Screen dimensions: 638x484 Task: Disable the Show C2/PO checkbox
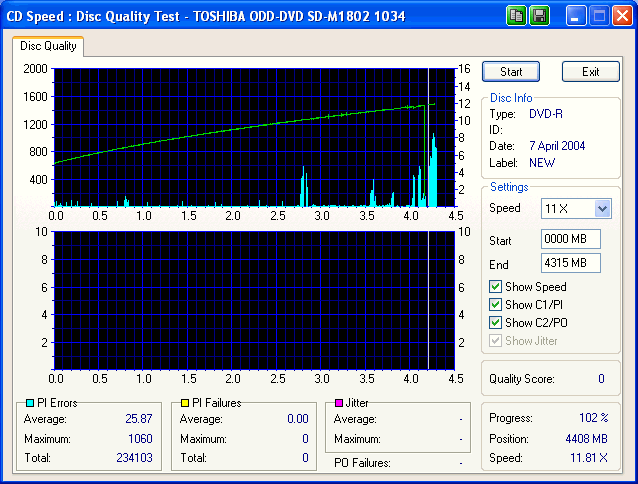[496, 323]
